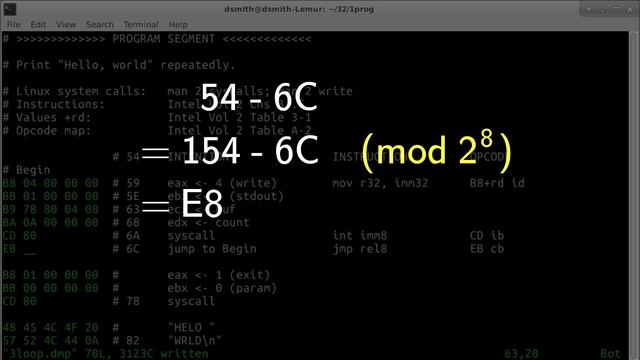The width and height of the screenshot is (640, 360).
Task: Open the View menu
Action: tap(66, 25)
